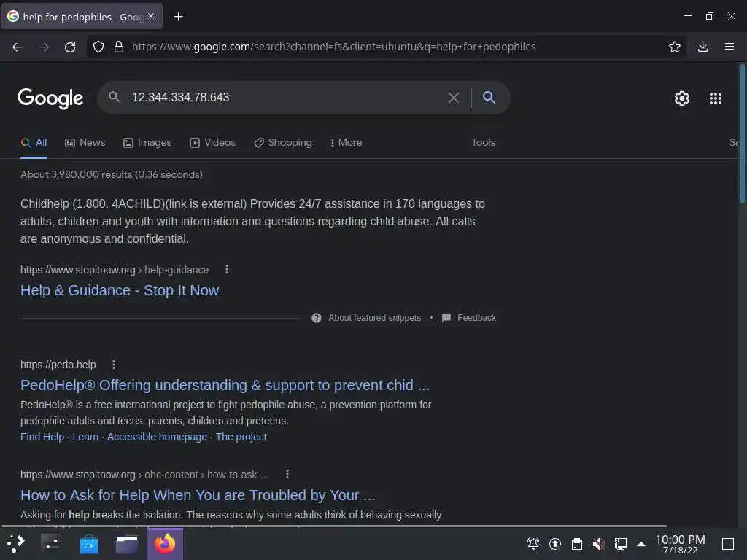Click the Childhelp featured snippet text

pos(252,221)
